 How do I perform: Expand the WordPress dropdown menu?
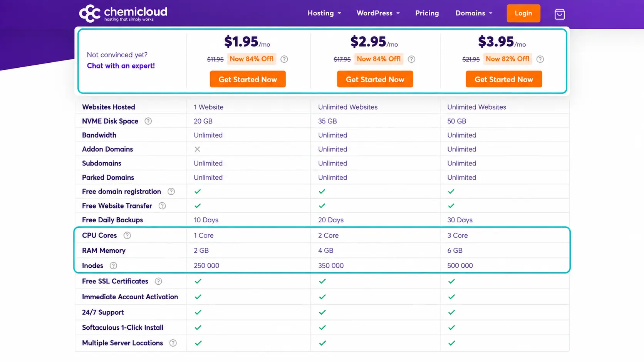pyautogui.click(x=378, y=13)
